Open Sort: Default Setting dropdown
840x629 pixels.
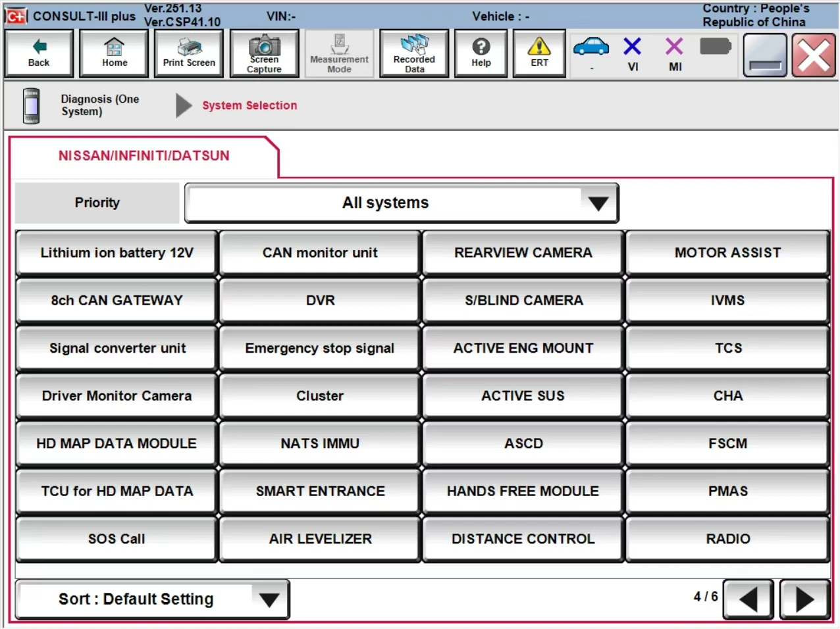pyautogui.click(x=152, y=599)
